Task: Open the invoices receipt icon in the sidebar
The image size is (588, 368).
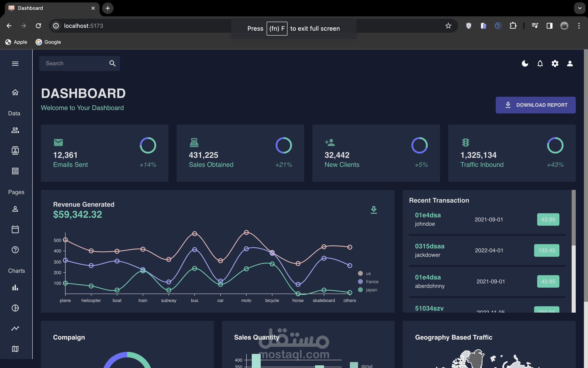Action: click(x=15, y=171)
